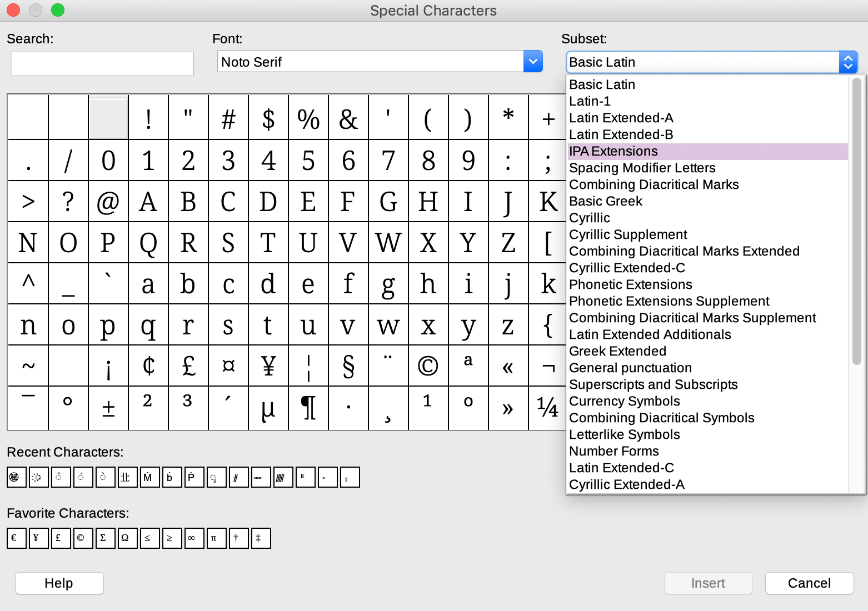Click the Insert button
868x611 pixels.
(709, 583)
